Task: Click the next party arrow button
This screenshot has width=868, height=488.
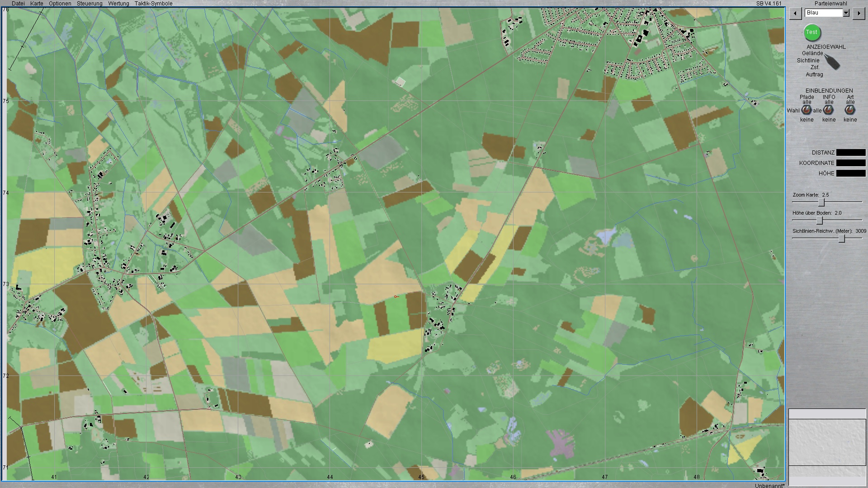Action: [x=859, y=14]
